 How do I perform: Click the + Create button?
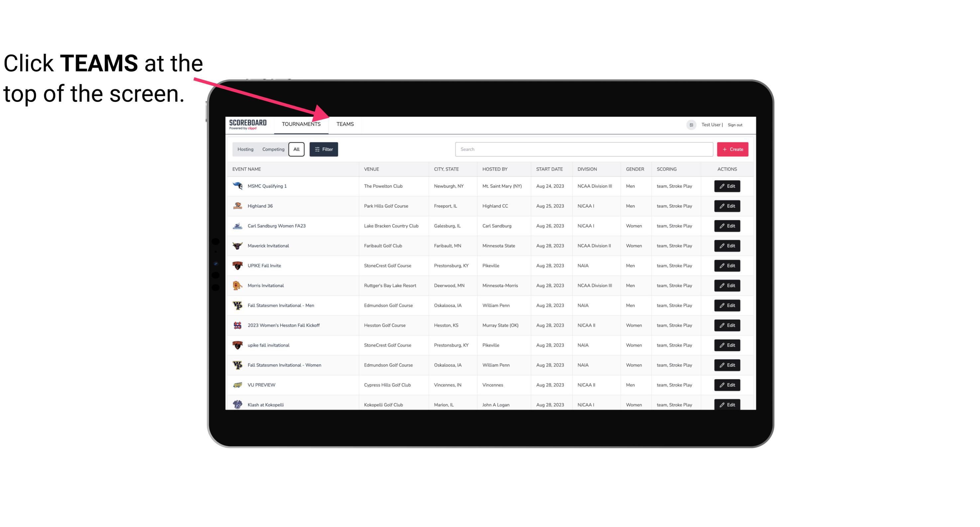(733, 149)
